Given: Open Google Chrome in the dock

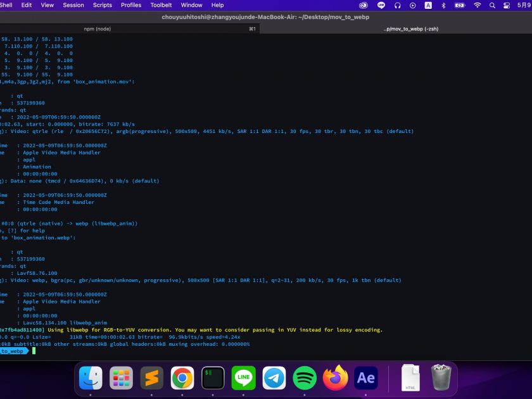Looking at the screenshot, I should coord(182,378).
